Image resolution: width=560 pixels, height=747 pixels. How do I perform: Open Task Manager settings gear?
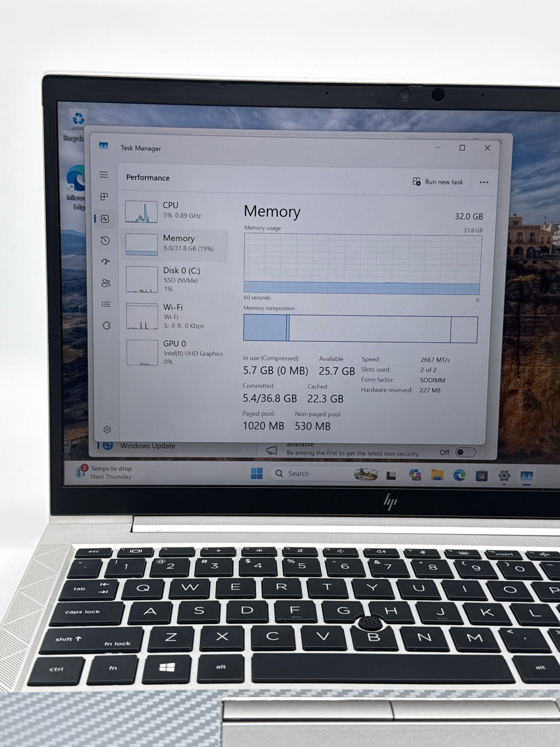(x=107, y=430)
